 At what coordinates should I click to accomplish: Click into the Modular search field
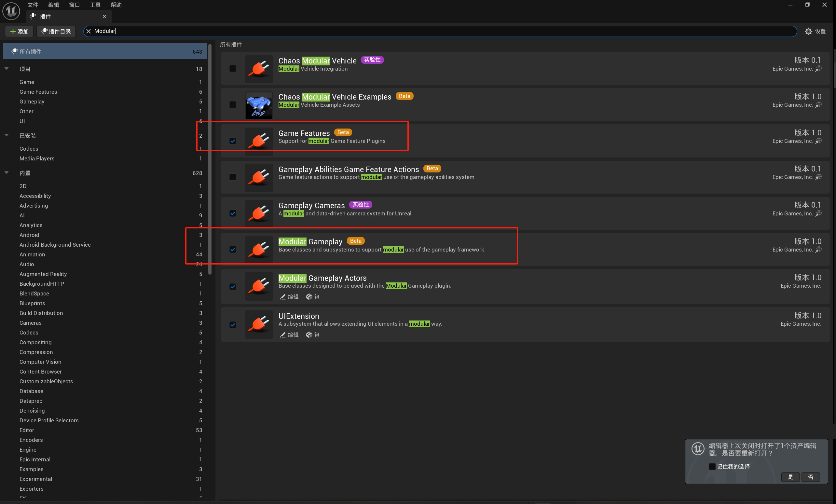point(440,31)
